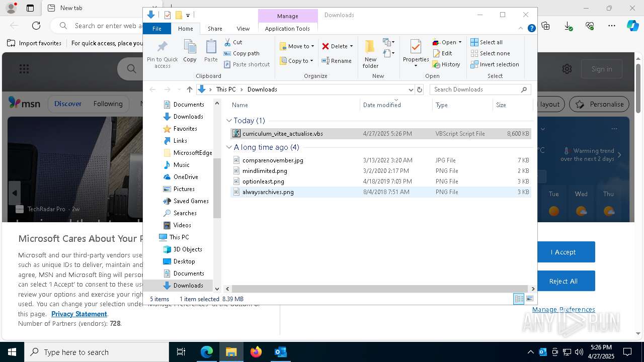644x362 pixels.
Task: Open address bar history dropdown
Action: point(411,89)
